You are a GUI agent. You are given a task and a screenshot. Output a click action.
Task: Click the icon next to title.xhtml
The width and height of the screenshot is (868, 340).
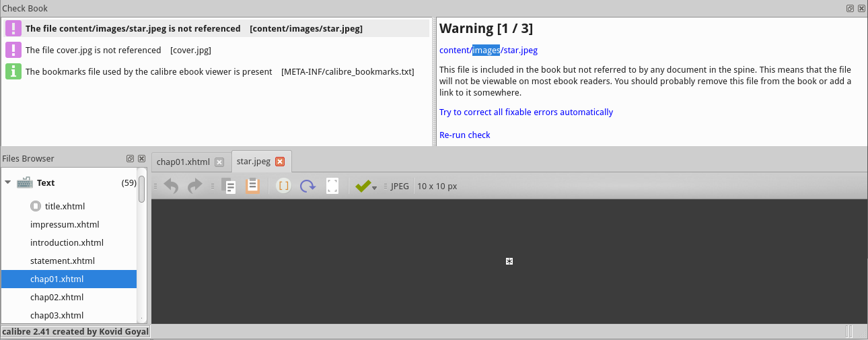pos(36,206)
